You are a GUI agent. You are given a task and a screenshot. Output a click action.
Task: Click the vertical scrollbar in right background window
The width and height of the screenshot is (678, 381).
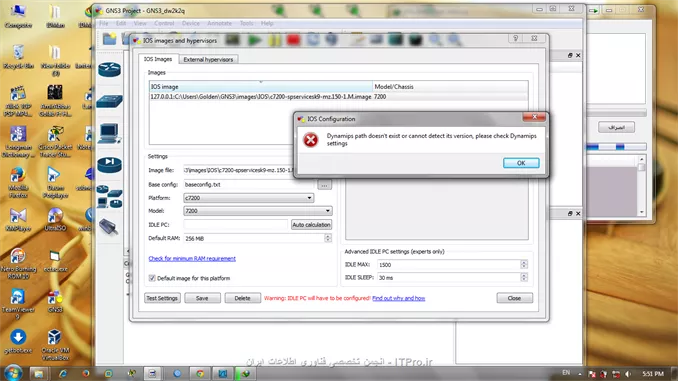642,186
